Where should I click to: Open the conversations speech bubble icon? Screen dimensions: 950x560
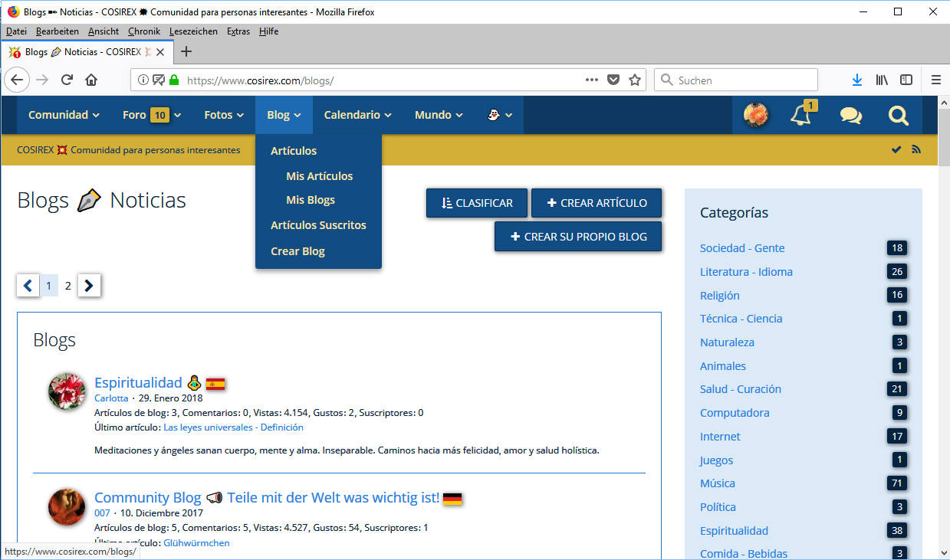[850, 115]
